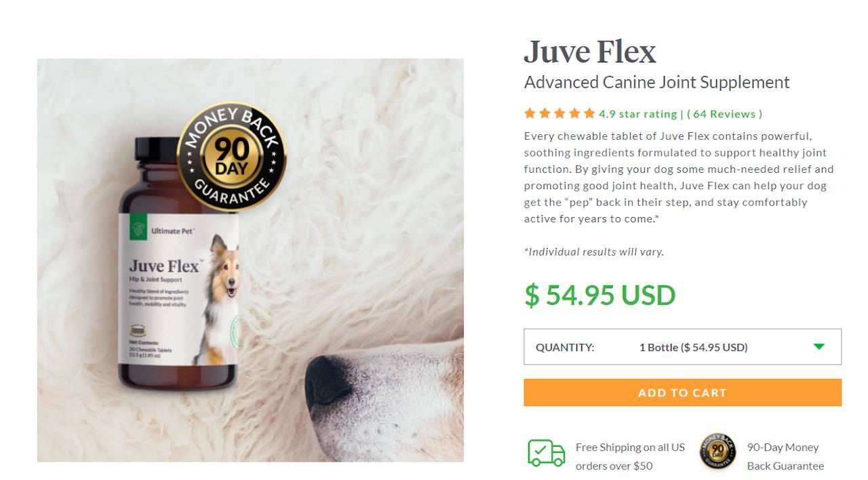The height and width of the screenshot is (480, 868).
Task: Click the dog nose in product photo
Action: click(x=330, y=384)
